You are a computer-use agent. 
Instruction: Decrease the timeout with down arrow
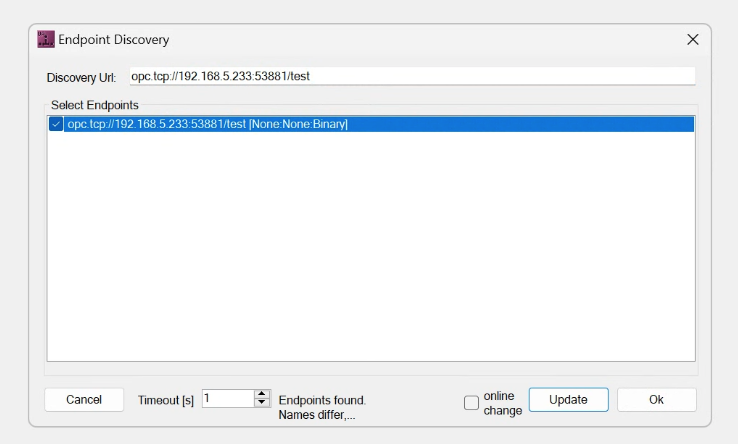[262, 403]
